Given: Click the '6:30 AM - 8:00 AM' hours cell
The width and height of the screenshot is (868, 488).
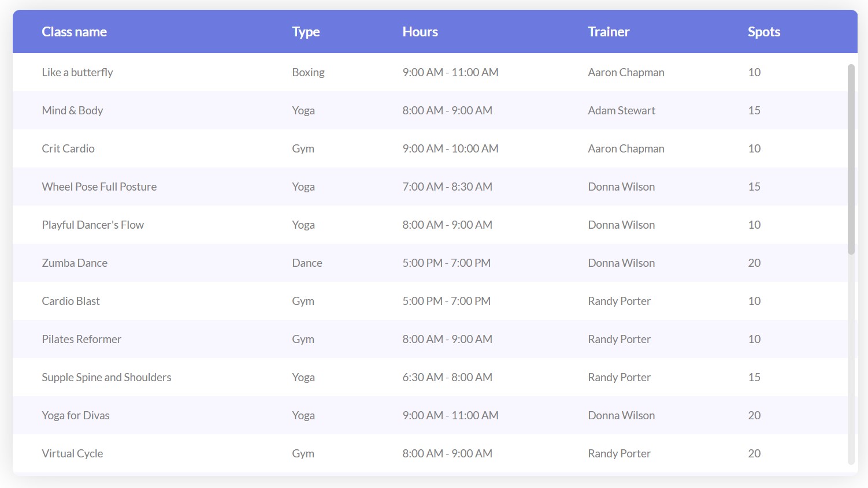Looking at the screenshot, I should pos(447,377).
